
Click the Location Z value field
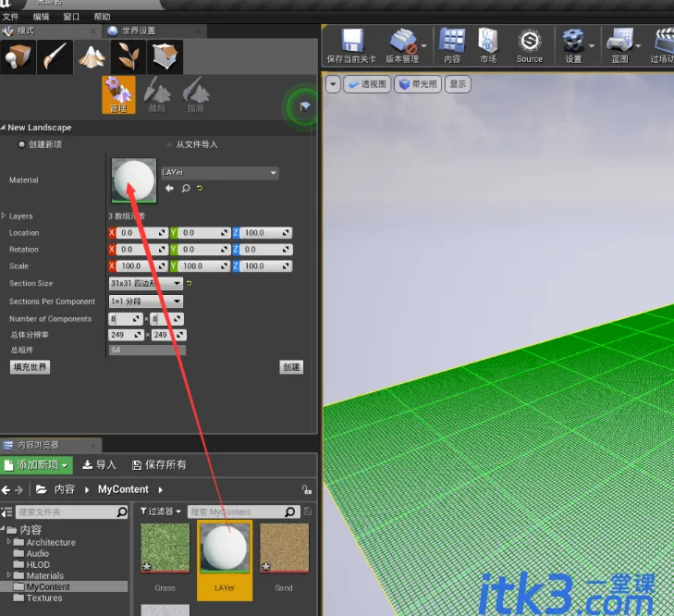pyautogui.click(x=265, y=233)
